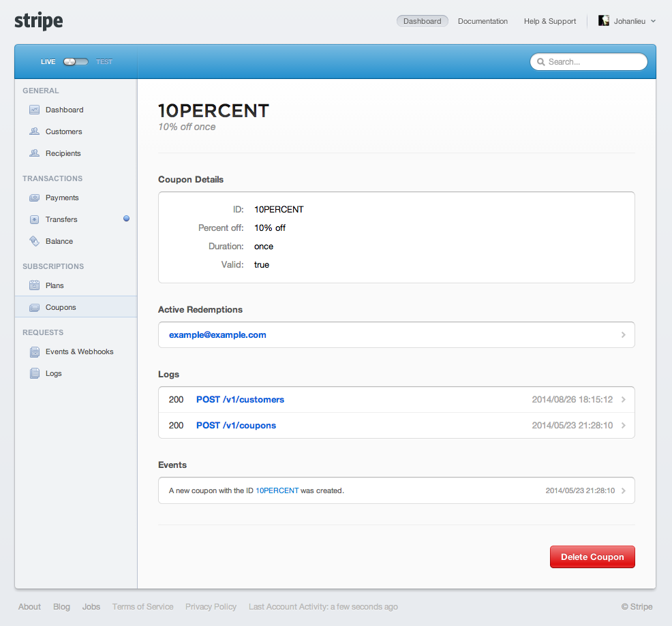Click the Delete Coupon button
Viewport: 672px width, 626px height.
click(592, 557)
